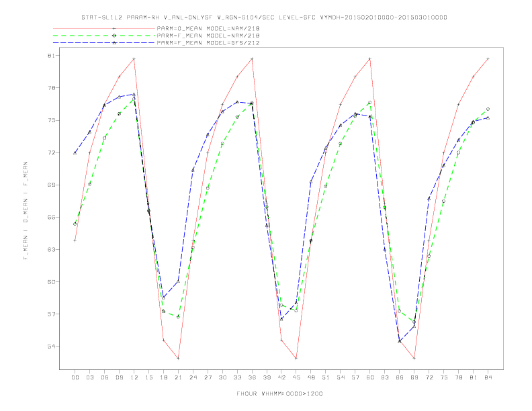
Task: Click x-axis tick label 24
Action: [193, 377]
